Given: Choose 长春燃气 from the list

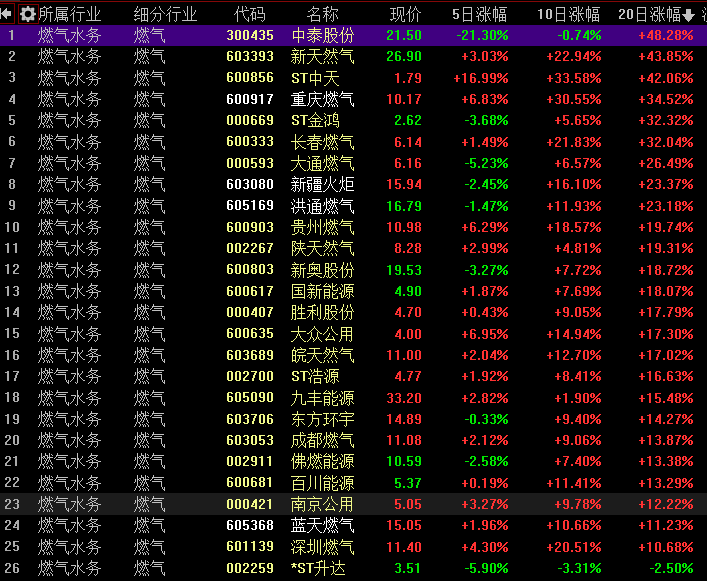Looking at the screenshot, I should click(x=323, y=142).
